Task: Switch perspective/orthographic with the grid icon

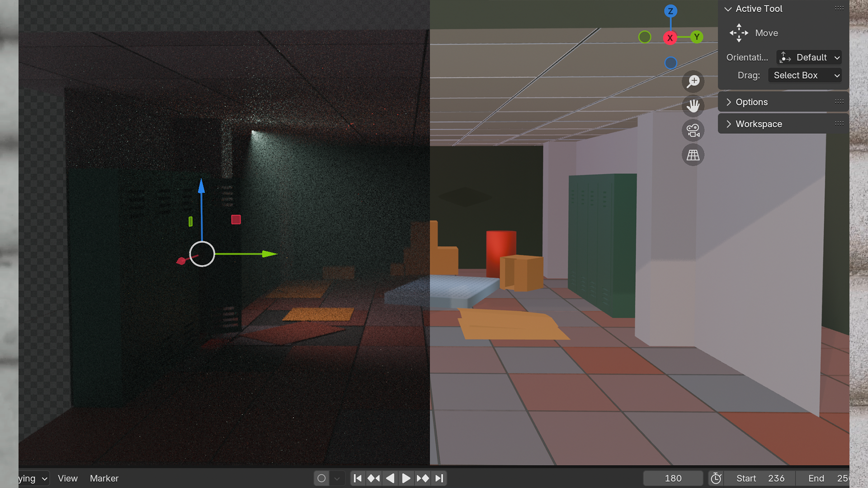Action: click(x=693, y=155)
